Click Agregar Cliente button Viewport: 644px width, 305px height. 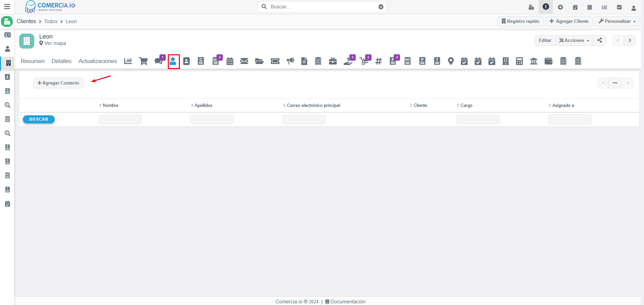pyautogui.click(x=569, y=21)
